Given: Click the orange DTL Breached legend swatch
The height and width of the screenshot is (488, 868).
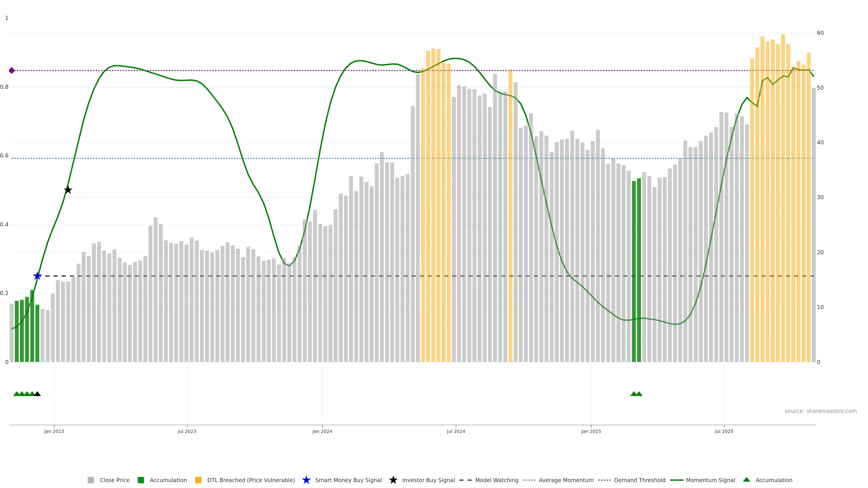Looking at the screenshot, I should [x=198, y=480].
